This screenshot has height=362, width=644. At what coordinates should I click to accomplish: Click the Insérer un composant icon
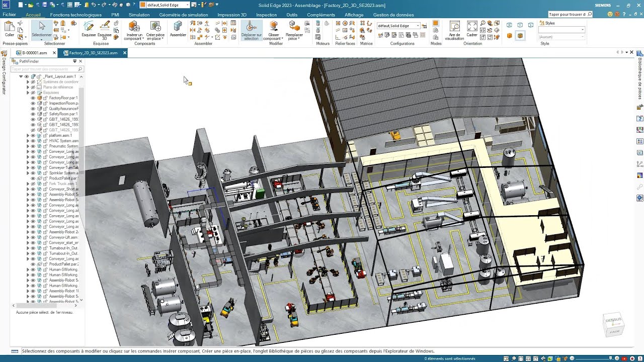click(x=133, y=26)
